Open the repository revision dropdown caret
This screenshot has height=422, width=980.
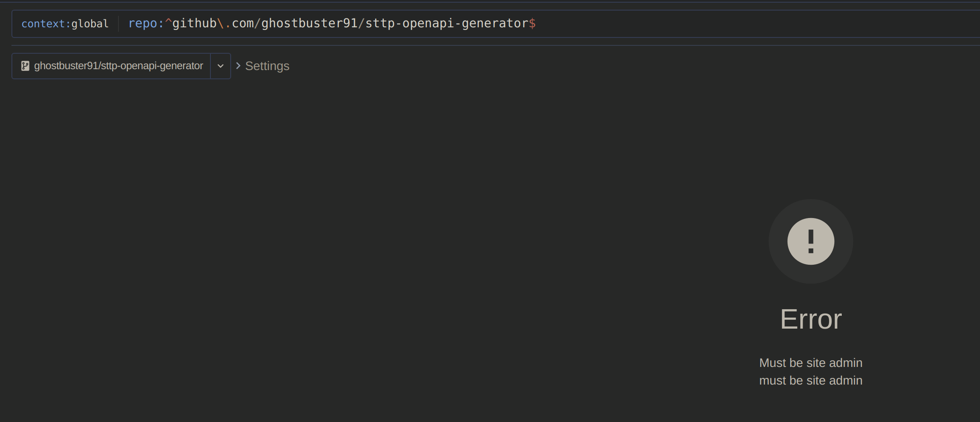pos(221,66)
